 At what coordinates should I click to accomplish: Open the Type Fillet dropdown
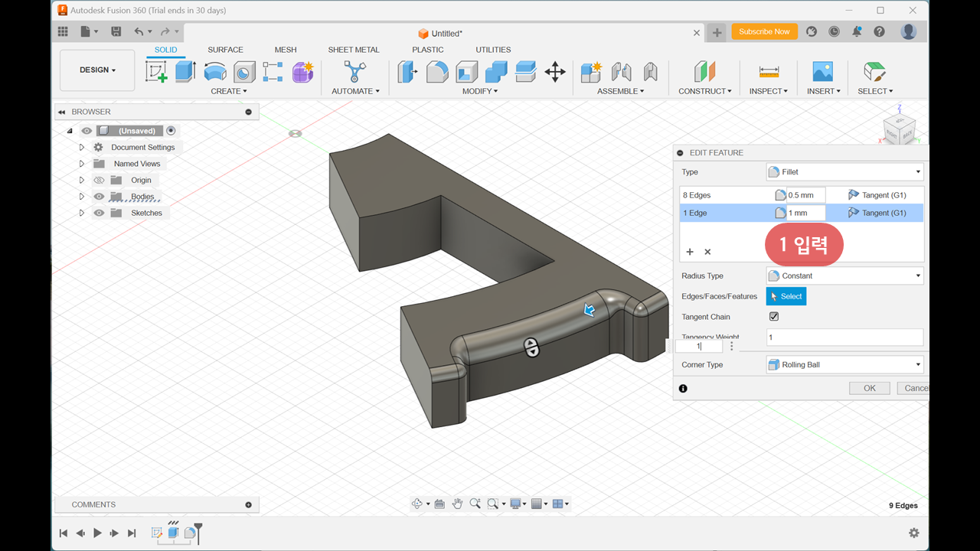pos(844,172)
